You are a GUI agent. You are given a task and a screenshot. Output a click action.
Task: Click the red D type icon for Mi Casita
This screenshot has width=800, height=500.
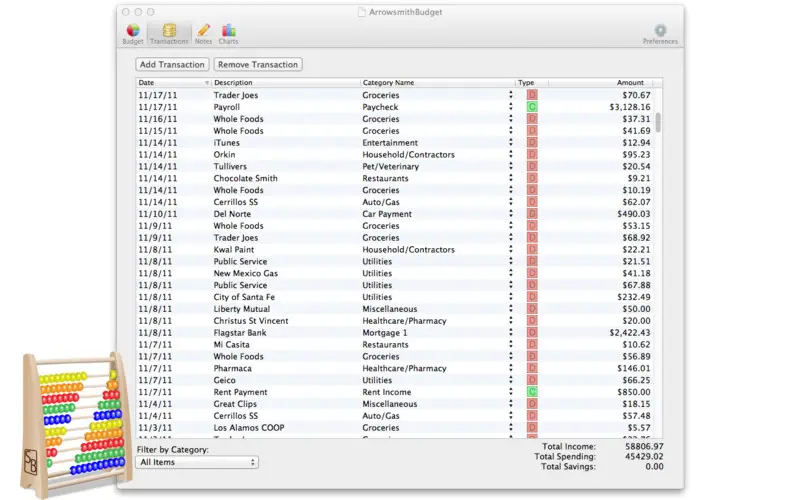tap(532, 344)
